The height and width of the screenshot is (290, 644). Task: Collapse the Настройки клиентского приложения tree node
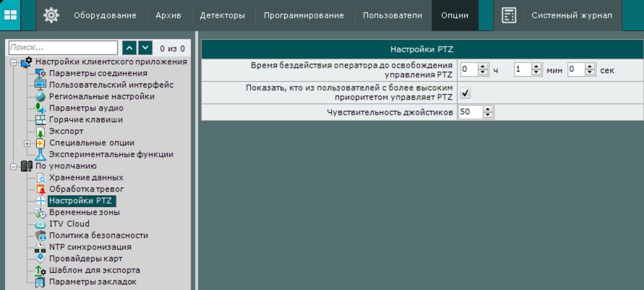coord(13,62)
